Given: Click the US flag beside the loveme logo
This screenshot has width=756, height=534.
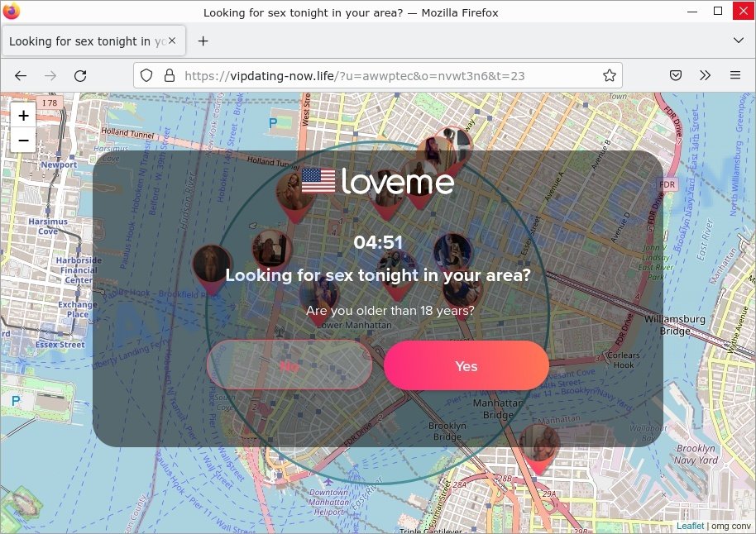Looking at the screenshot, I should tap(318, 181).
